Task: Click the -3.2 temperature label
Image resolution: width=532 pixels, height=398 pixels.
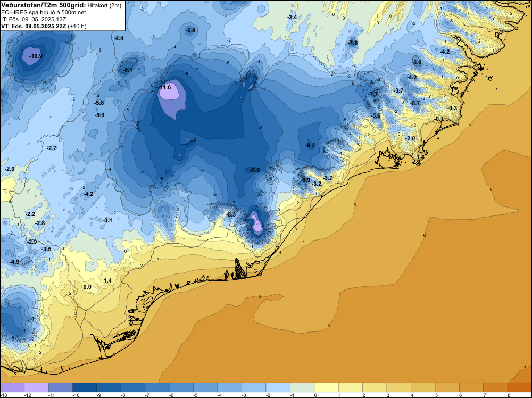Action: [x=316, y=184]
